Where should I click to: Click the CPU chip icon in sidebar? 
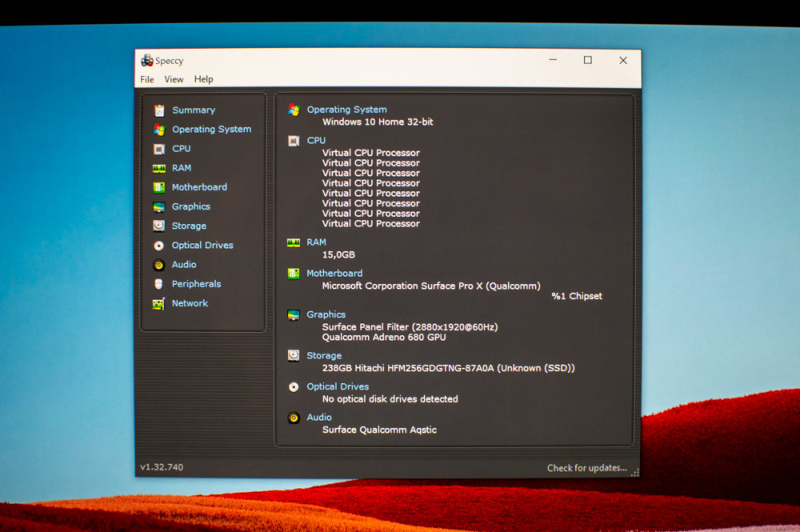pyautogui.click(x=159, y=149)
